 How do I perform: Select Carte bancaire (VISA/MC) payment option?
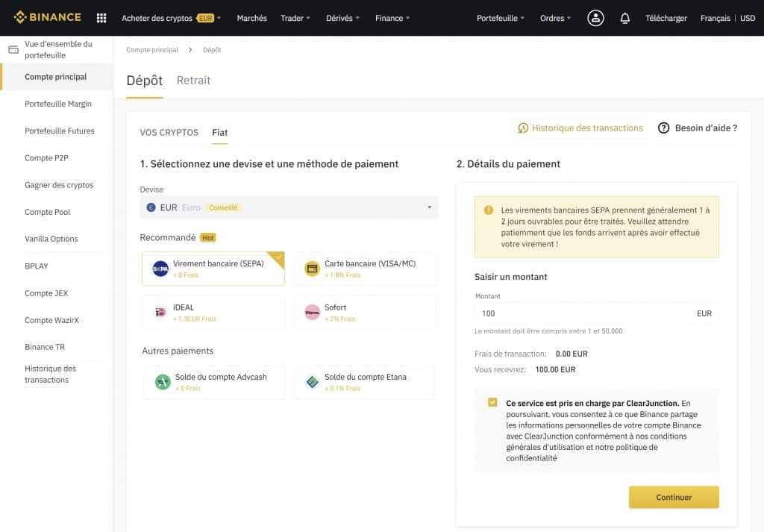point(364,269)
